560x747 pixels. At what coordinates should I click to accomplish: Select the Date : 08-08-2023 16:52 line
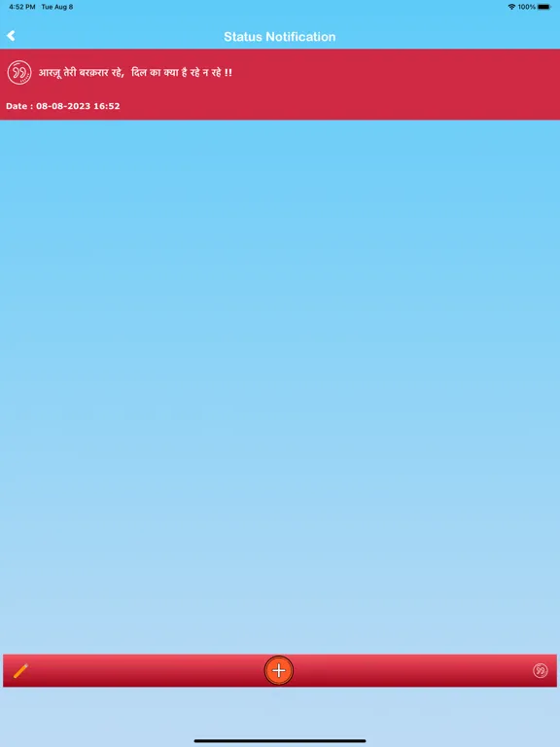[63, 106]
